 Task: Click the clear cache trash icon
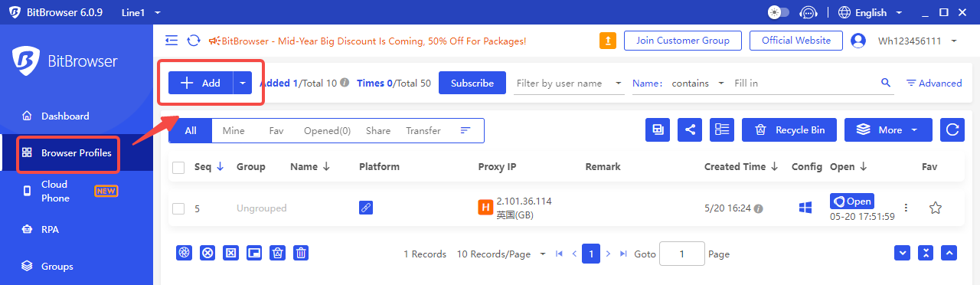pyautogui.click(x=278, y=253)
